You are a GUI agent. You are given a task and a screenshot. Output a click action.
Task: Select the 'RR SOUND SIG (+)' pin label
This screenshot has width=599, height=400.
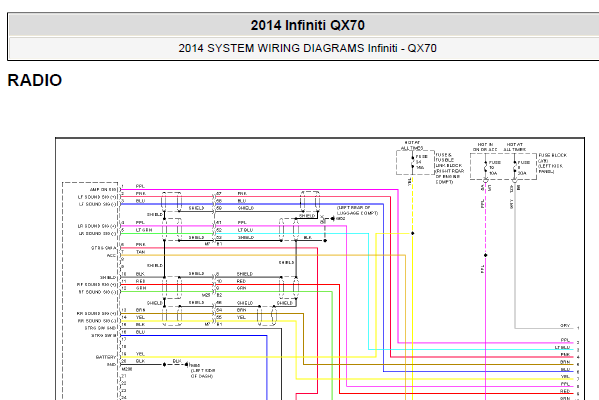[97, 314]
